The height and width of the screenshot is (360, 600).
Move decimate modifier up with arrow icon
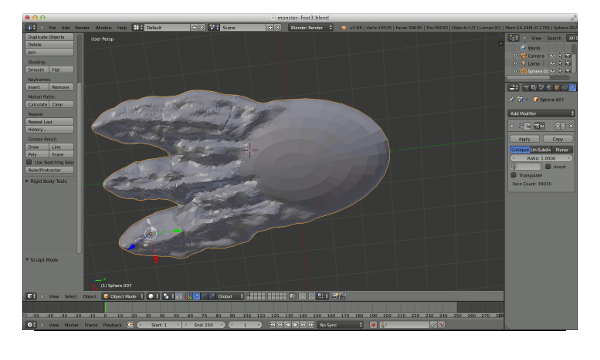[558, 126]
